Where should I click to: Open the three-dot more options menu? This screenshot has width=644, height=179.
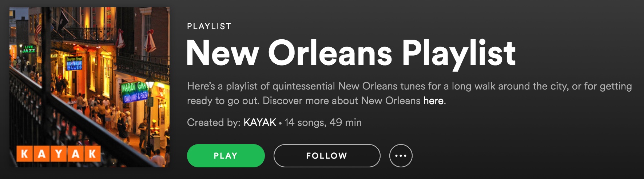coord(401,156)
